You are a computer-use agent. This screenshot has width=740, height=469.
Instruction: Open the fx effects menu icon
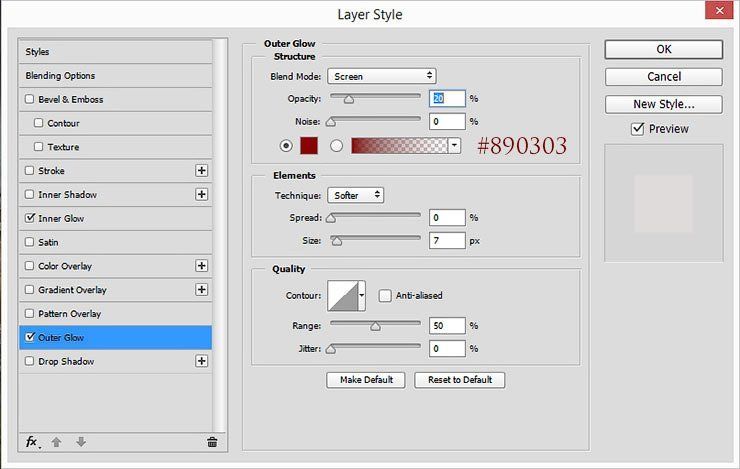point(32,442)
